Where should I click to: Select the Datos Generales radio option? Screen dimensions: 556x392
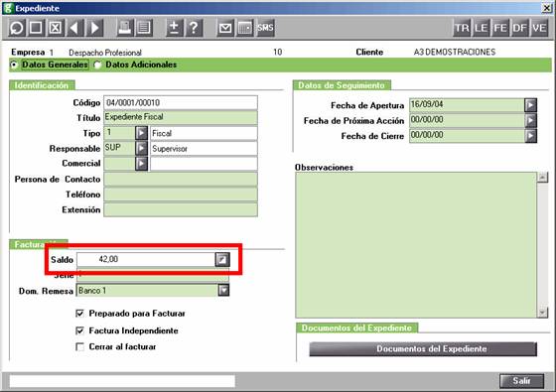[14, 65]
